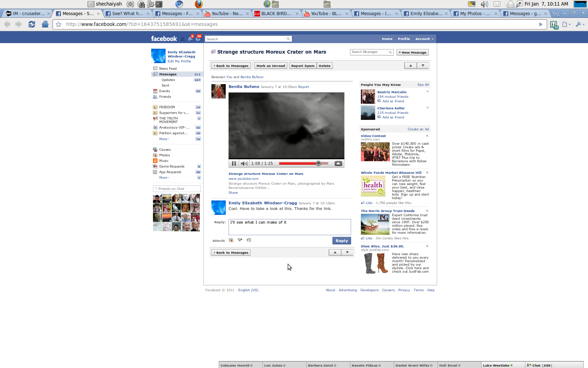Open Events in the sidebar
This screenshot has width=588, height=368.
164,91
